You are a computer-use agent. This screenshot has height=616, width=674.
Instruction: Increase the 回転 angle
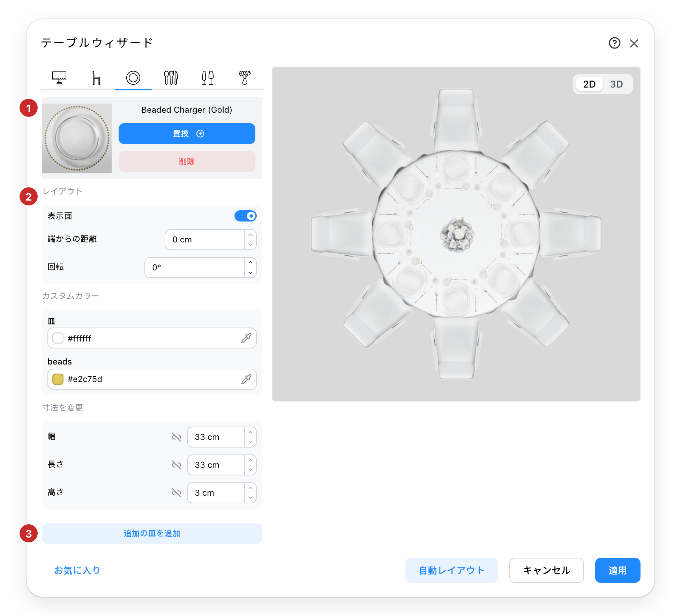250,263
